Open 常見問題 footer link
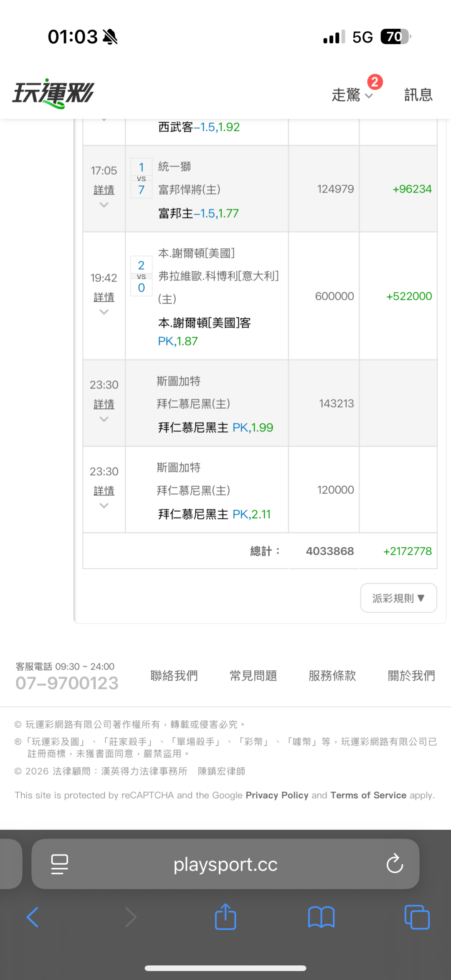The height and width of the screenshot is (980, 451). 253,675
